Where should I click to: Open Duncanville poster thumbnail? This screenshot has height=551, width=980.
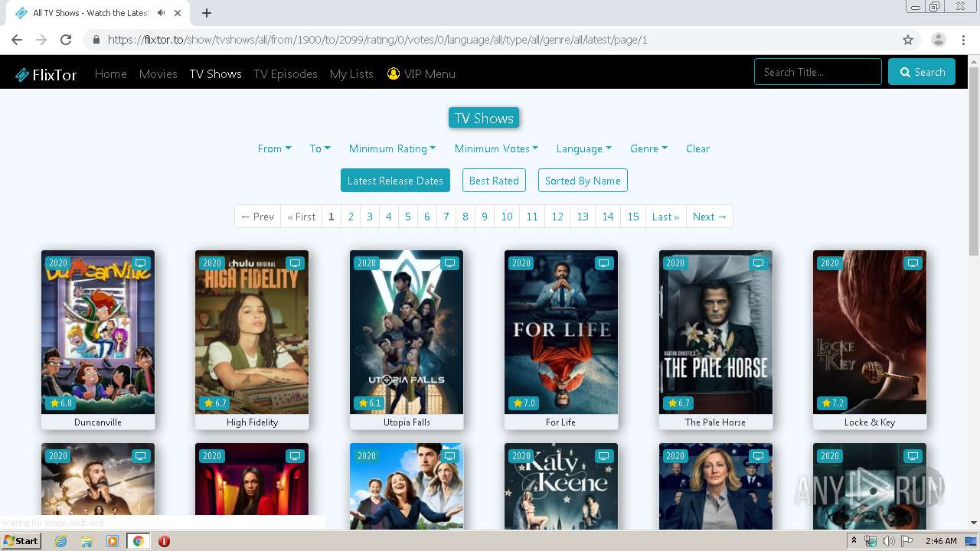98,332
